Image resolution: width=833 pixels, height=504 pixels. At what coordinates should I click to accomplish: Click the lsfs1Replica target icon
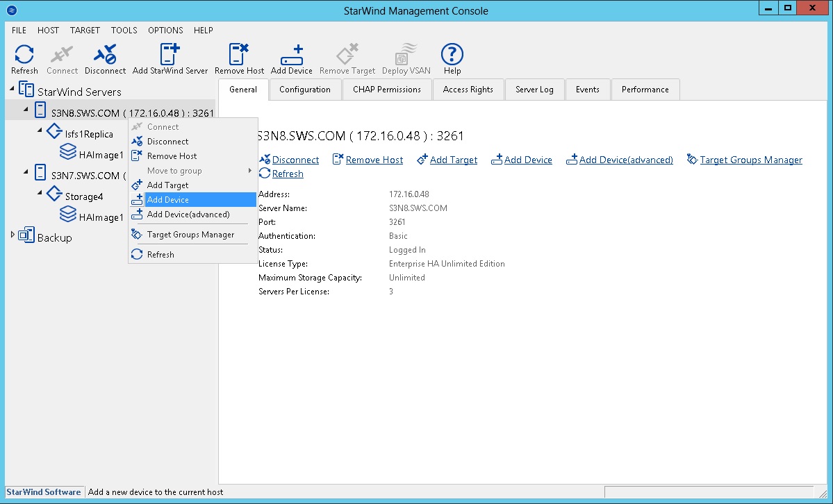click(54, 131)
